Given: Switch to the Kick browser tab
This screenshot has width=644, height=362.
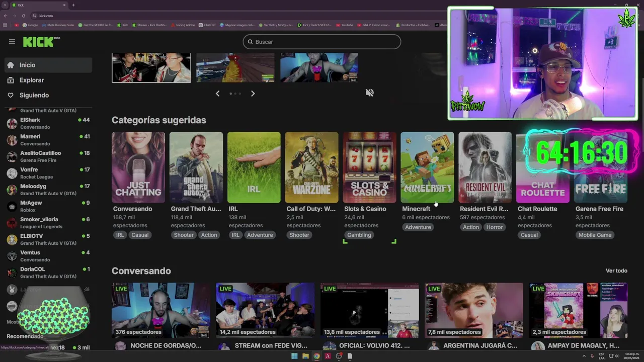Looking at the screenshot, I should coord(39,5).
